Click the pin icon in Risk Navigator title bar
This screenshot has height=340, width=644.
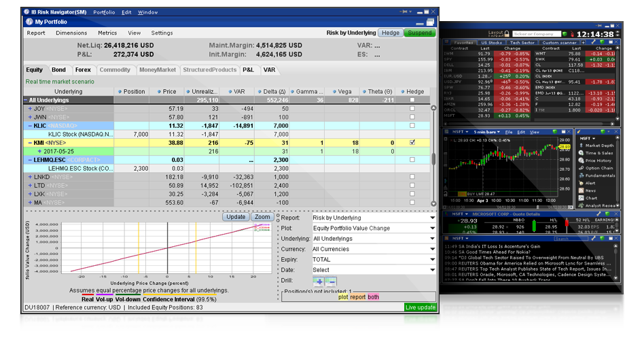coord(404,12)
